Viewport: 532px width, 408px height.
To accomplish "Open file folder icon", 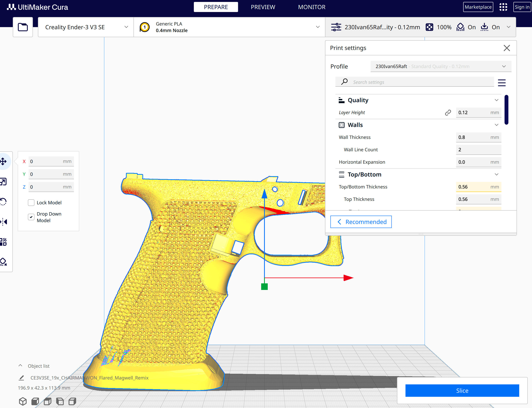I will pos(23,27).
